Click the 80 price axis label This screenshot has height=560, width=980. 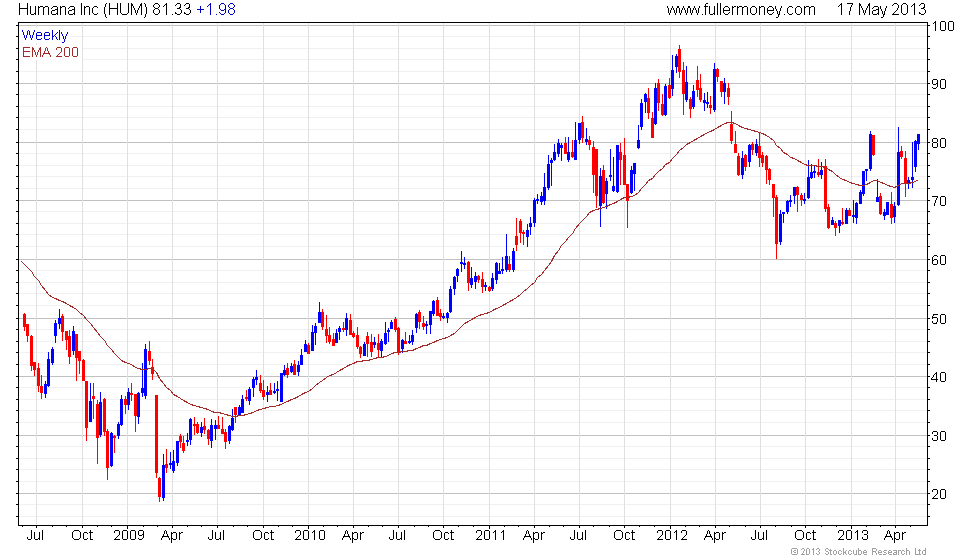click(x=939, y=143)
